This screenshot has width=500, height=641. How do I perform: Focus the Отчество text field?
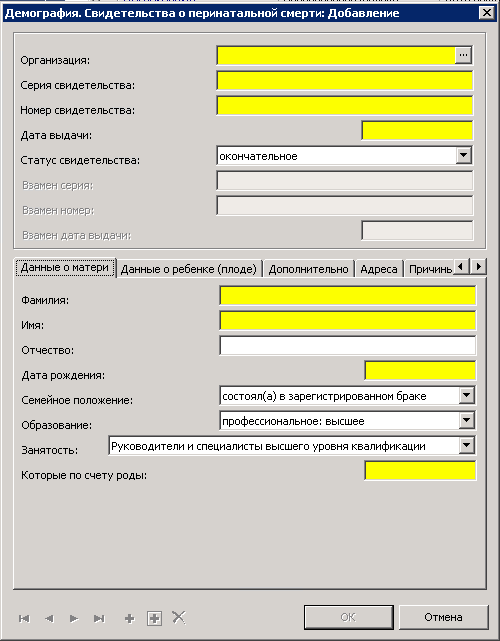click(348, 345)
